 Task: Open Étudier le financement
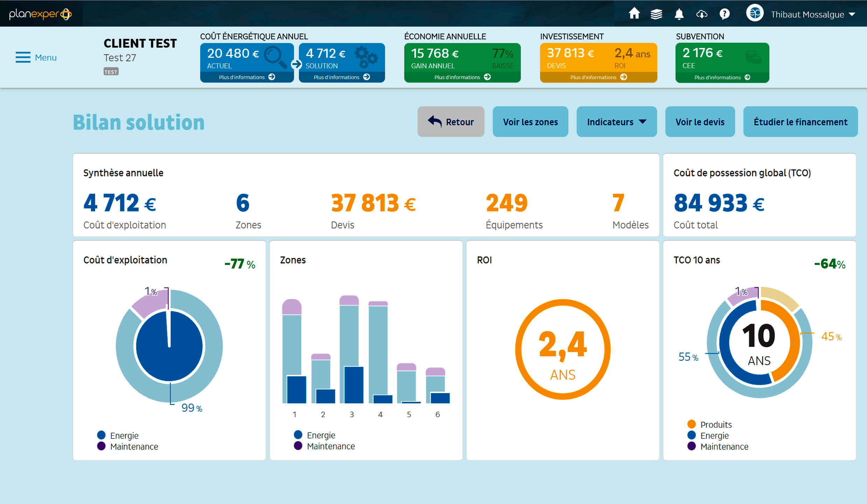pyautogui.click(x=800, y=122)
